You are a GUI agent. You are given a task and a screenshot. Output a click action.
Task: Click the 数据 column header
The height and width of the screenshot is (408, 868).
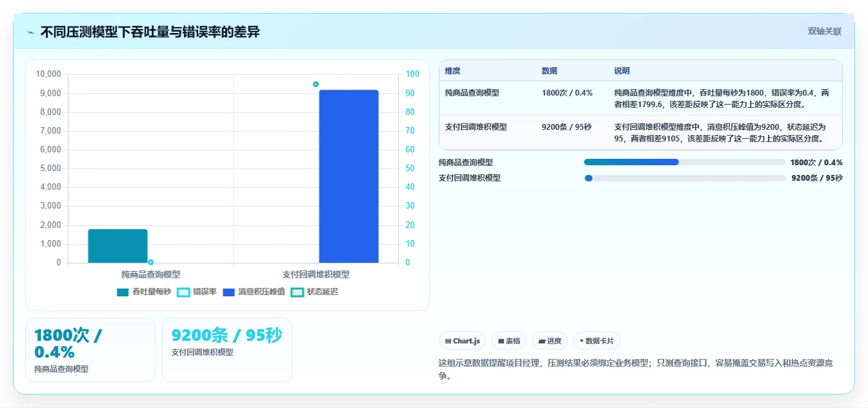click(550, 71)
